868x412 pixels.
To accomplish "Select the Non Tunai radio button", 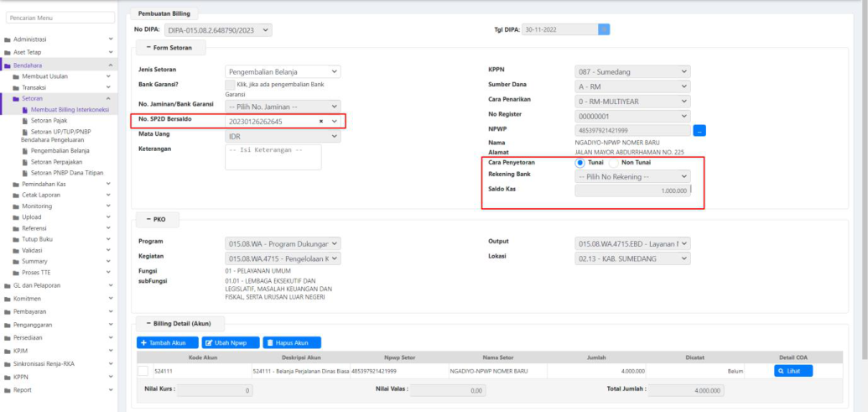I will click(x=614, y=162).
